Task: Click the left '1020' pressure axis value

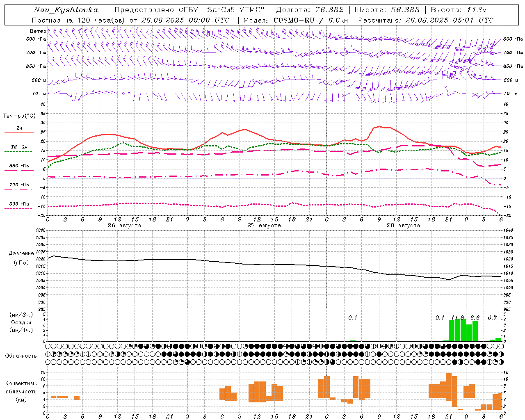Action: coord(41,259)
